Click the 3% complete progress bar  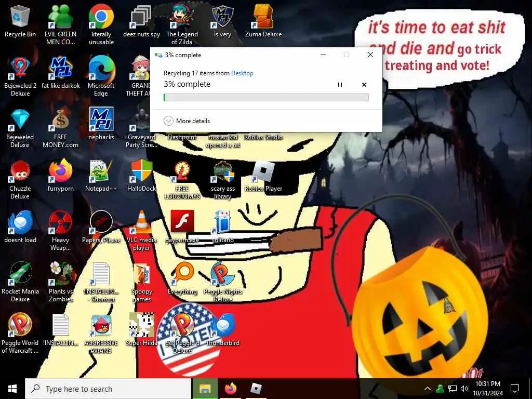click(x=266, y=97)
